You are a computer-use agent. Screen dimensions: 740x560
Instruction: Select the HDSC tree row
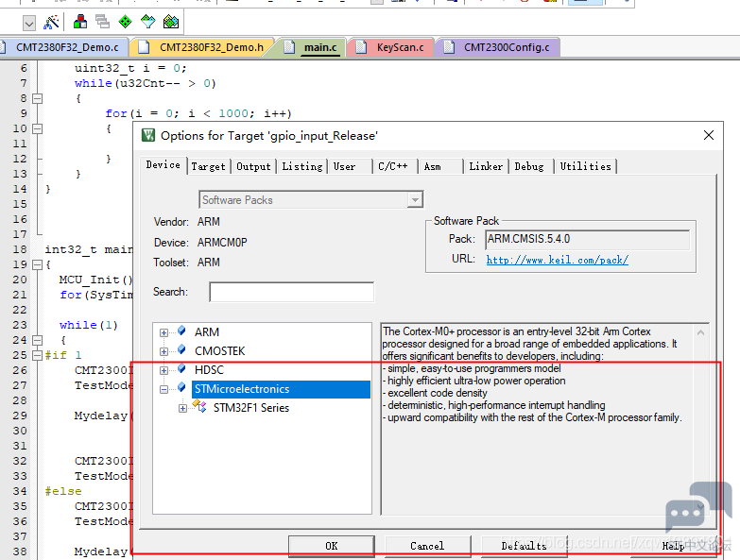point(209,370)
